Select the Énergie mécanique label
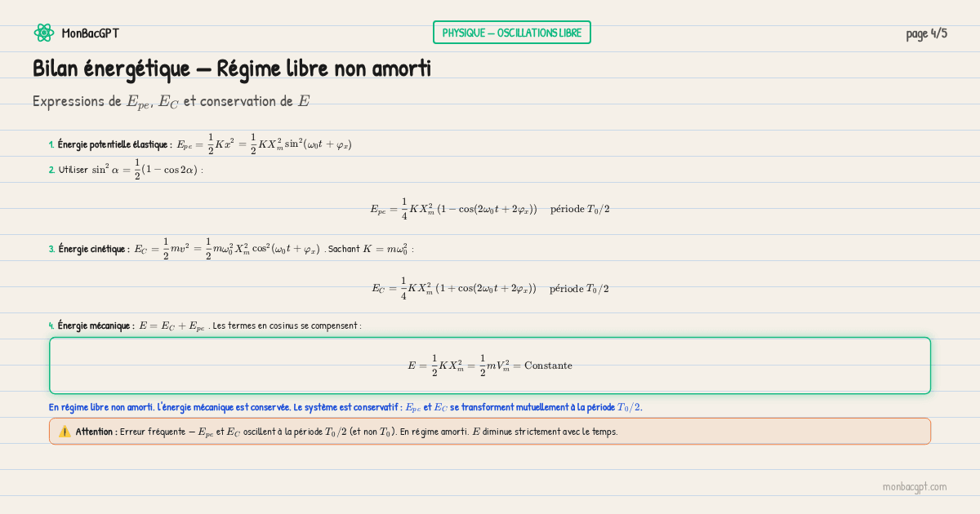980x514 pixels. (96, 326)
